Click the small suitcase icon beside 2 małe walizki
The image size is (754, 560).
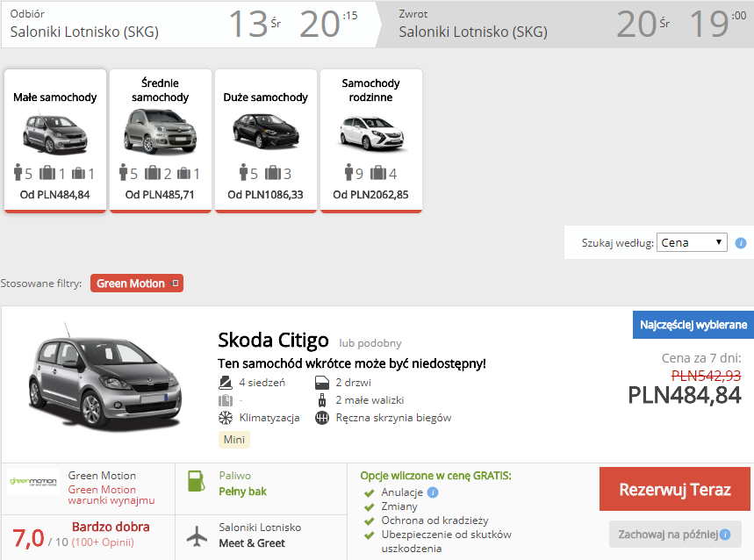(x=322, y=400)
